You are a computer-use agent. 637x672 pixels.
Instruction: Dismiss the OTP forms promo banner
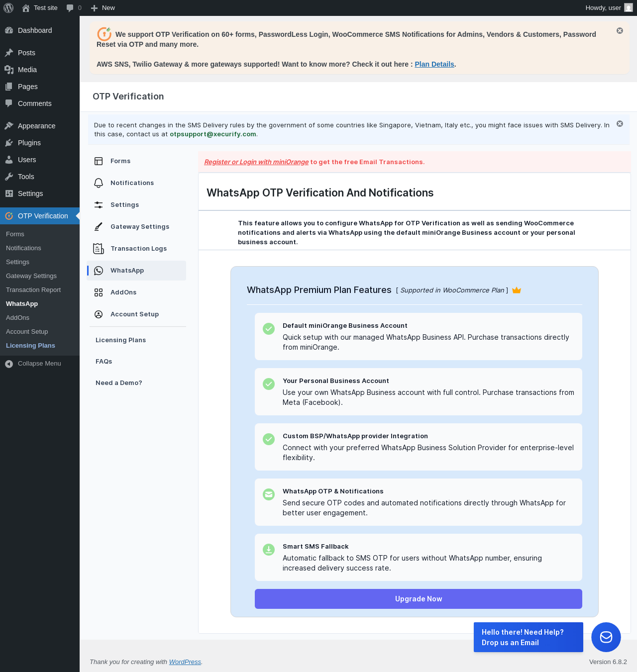coord(620,31)
